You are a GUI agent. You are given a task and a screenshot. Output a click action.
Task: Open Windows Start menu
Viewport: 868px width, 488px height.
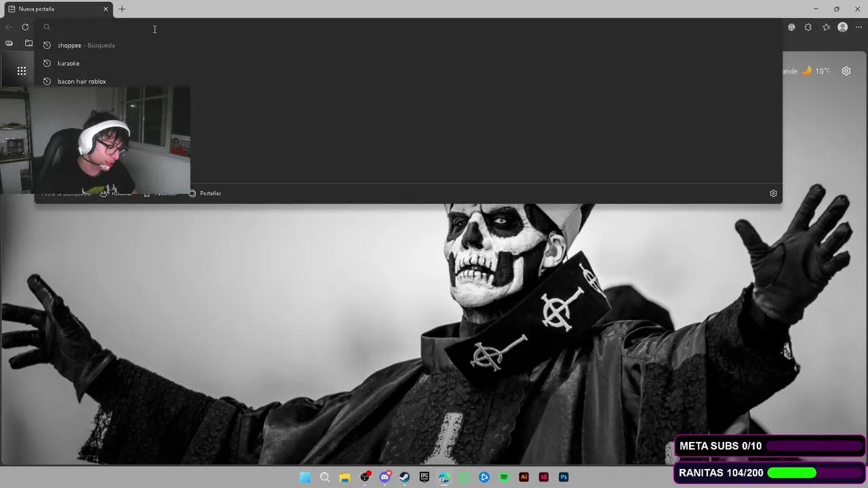(x=305, y=477)
